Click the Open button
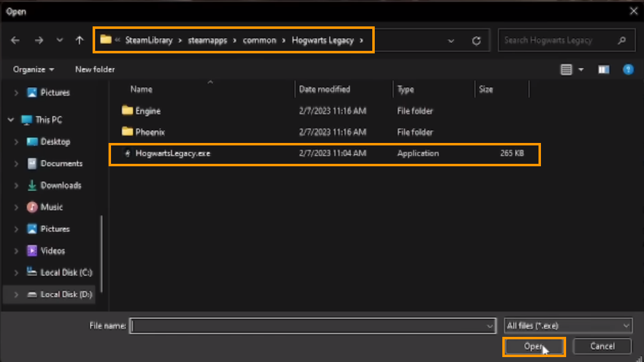This screenshot has width=644, height=362. coord(534,347)
